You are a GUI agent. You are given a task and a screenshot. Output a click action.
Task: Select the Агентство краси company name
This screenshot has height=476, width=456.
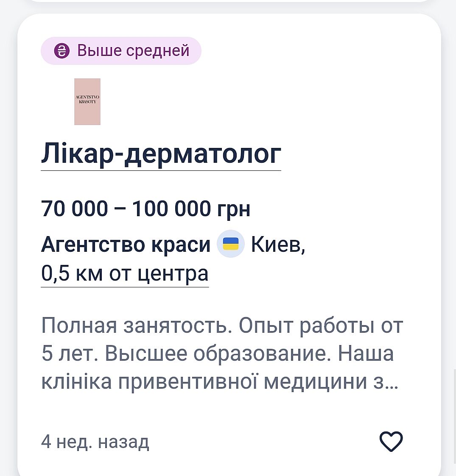click(x=126, y=245)
